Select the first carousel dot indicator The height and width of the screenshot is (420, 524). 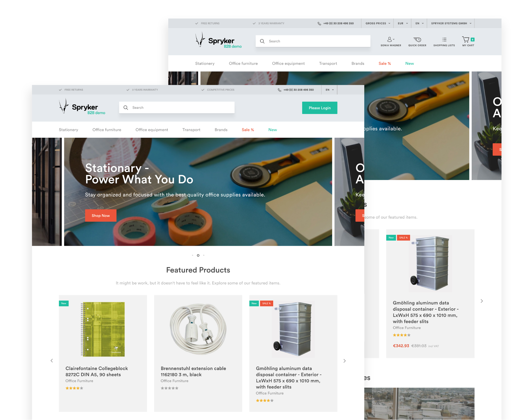[192, 255]
